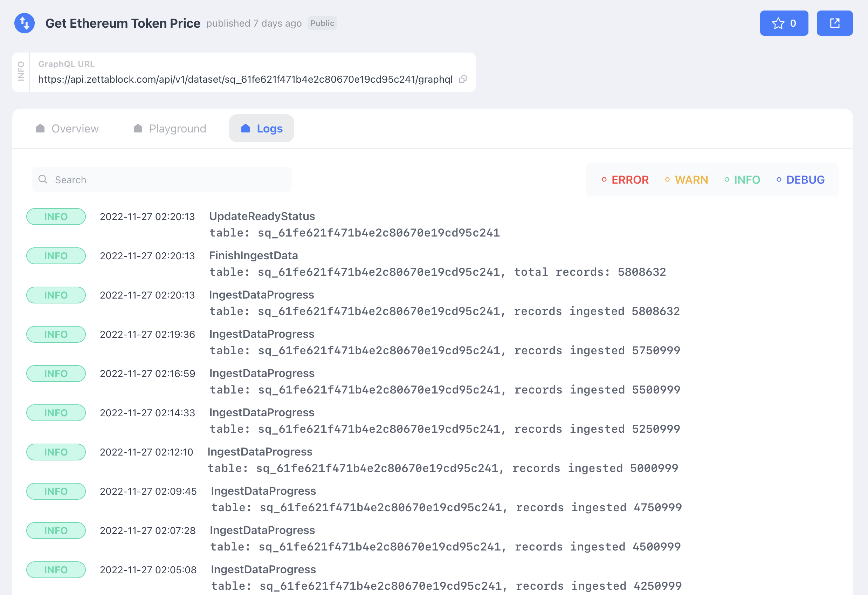Select the FinishIngestData log entry
868x595 pixels.
pos(253,256)
